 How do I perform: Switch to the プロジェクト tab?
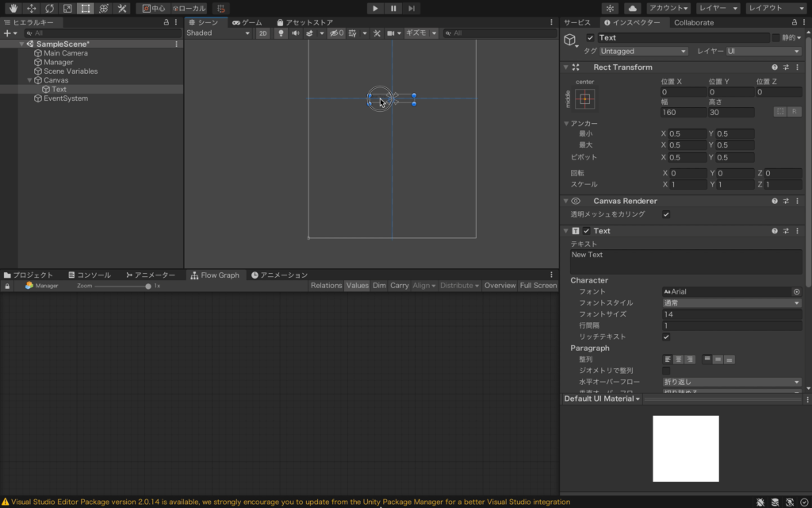pos(29,275)
